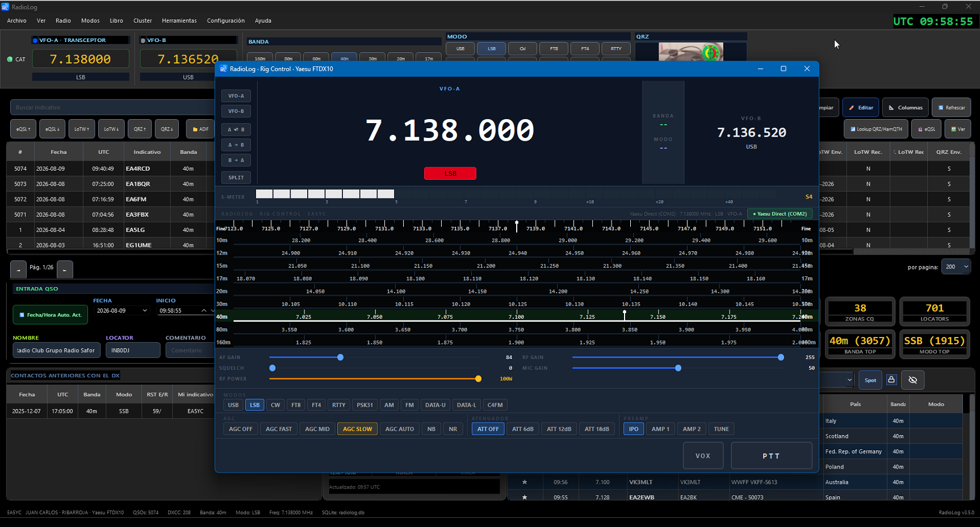Viewport: 980px width, 527px height.
Task: Select DATA-U mode in Rig Control
Action: (x=435, y=405)
